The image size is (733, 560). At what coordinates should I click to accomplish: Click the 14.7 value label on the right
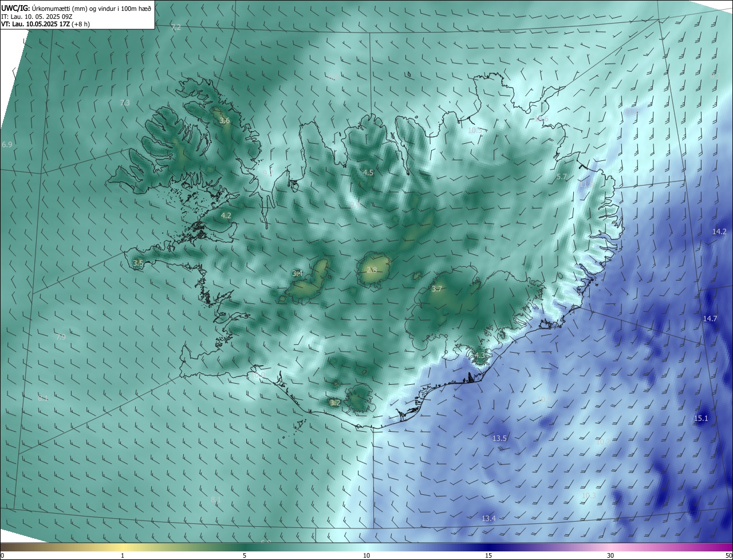710,319
